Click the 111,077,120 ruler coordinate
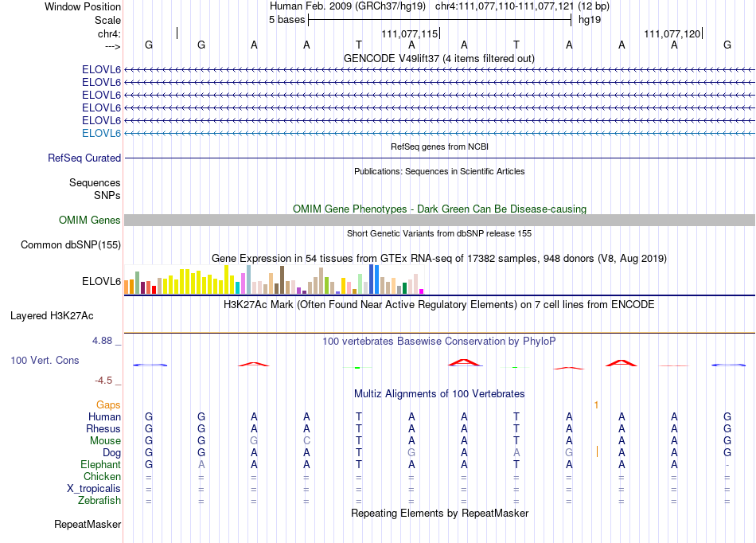Viewport: 756px width, 543px height. coord(672,33)
